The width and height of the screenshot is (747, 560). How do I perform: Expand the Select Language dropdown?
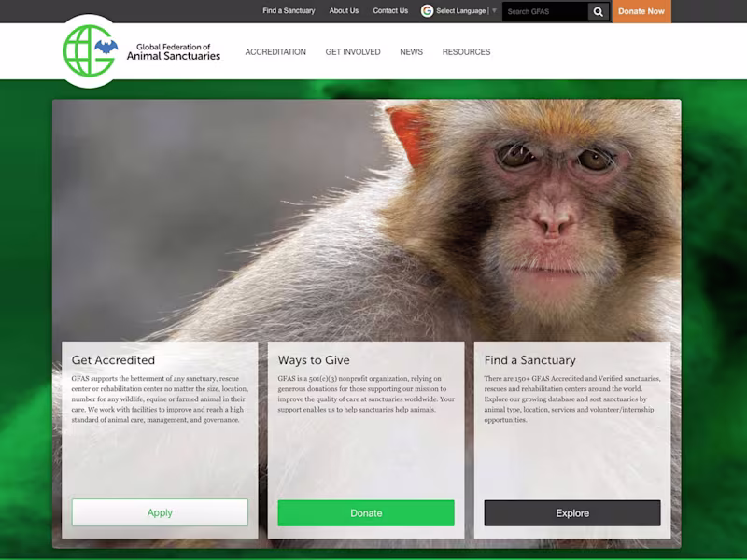click(x=459, y=11)
